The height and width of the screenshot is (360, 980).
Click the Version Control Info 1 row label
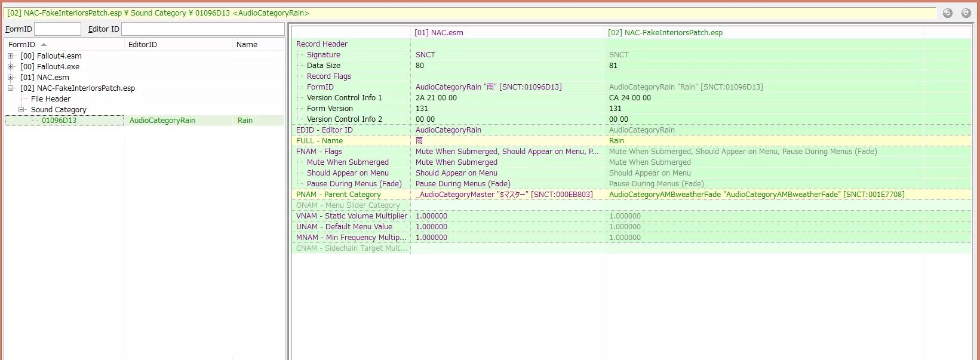click(345, 98)
